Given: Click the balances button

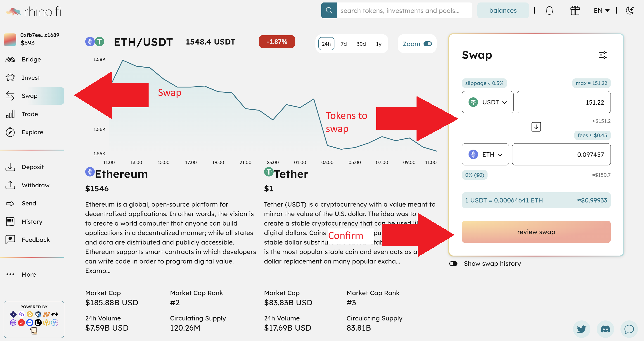Looking at the screenshot, I should [502, 10].
